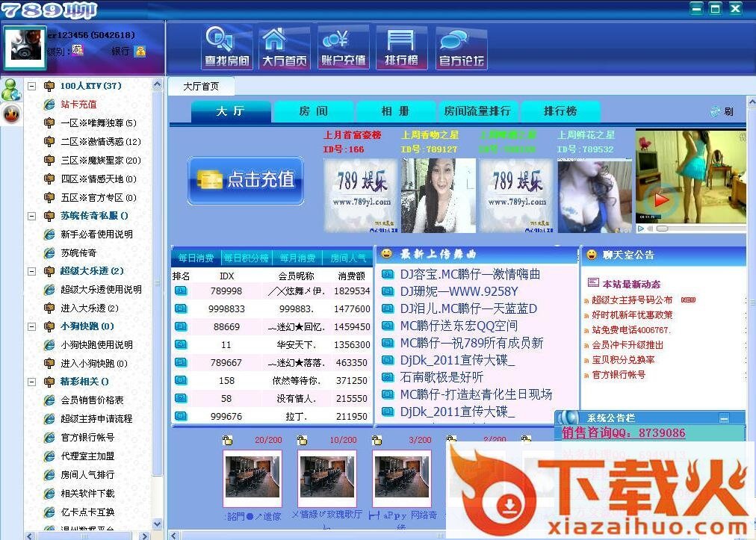Click sidebar scrollbar down arrow
Screen dimensions: 756x540
(x=157, y=524)
